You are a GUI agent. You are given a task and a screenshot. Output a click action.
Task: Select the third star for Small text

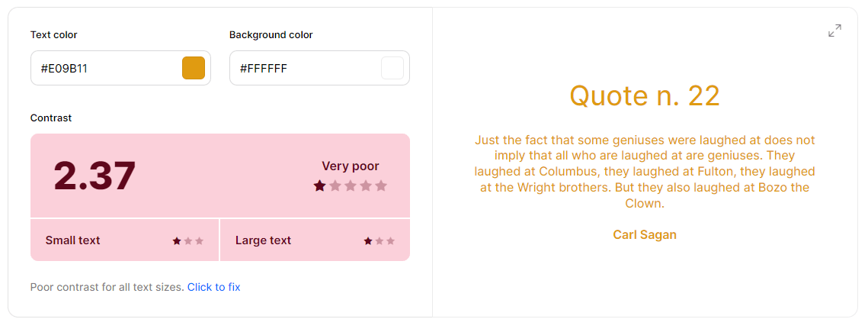point(200,240)
